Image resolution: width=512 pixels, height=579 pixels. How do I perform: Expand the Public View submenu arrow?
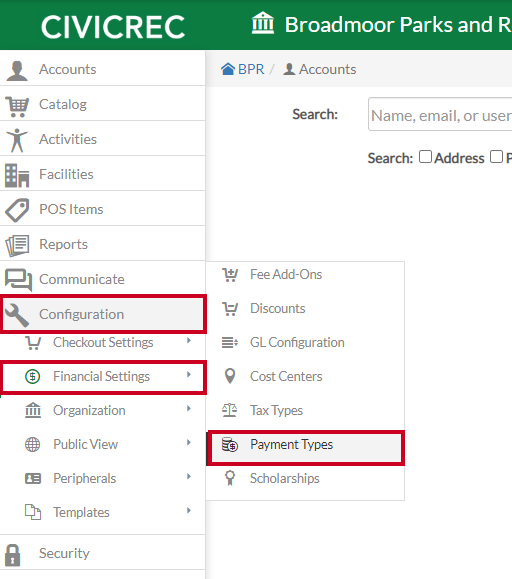189,442
